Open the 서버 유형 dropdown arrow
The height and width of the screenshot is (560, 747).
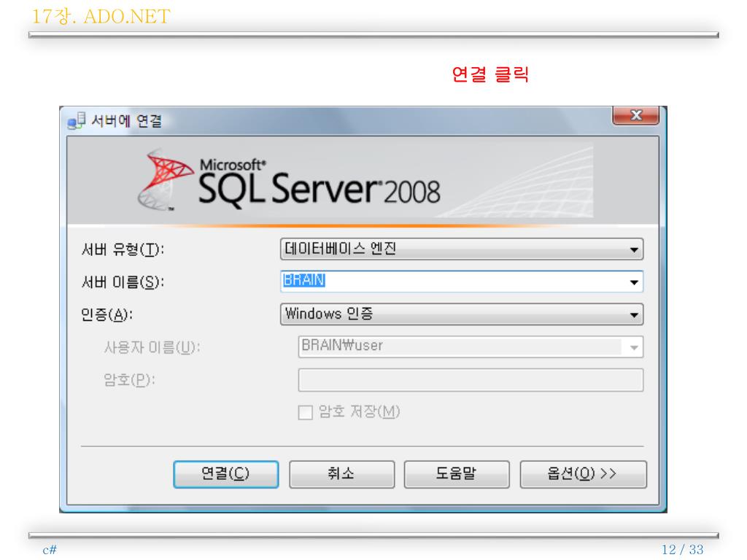click(x=634, y=249)
